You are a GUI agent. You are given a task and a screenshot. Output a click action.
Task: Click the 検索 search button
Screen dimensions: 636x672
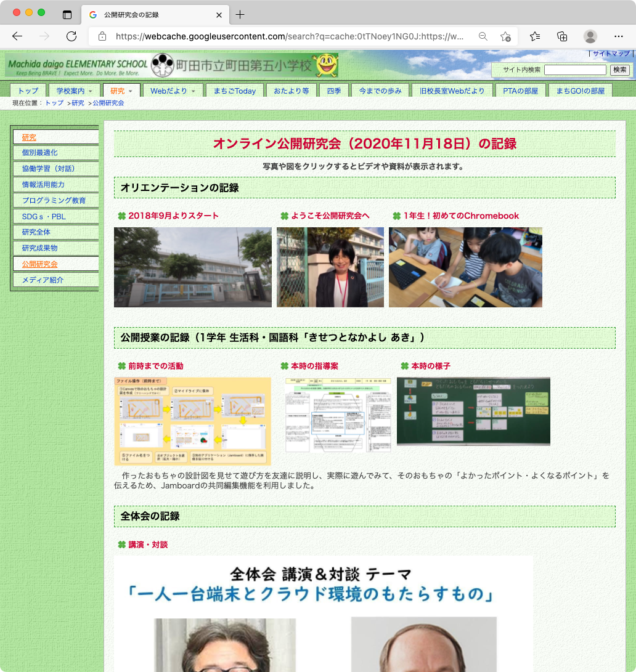click(620, 70)
